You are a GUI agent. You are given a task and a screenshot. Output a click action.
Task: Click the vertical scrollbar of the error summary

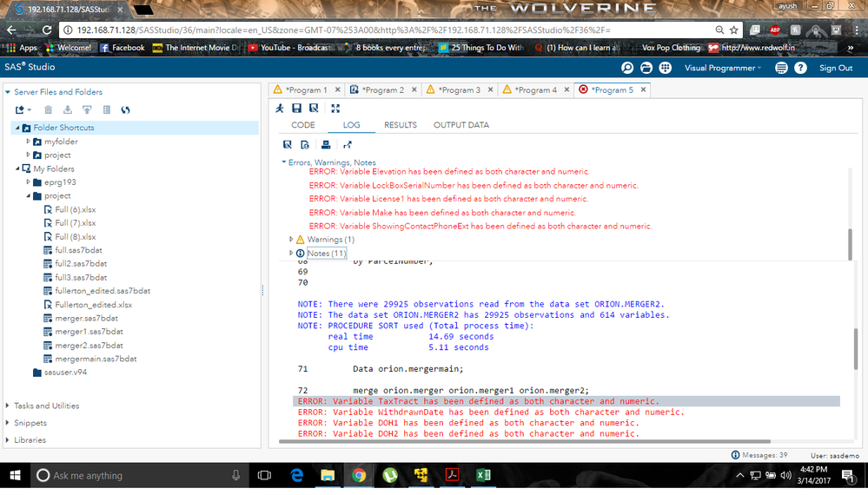[x=850, y=244]
